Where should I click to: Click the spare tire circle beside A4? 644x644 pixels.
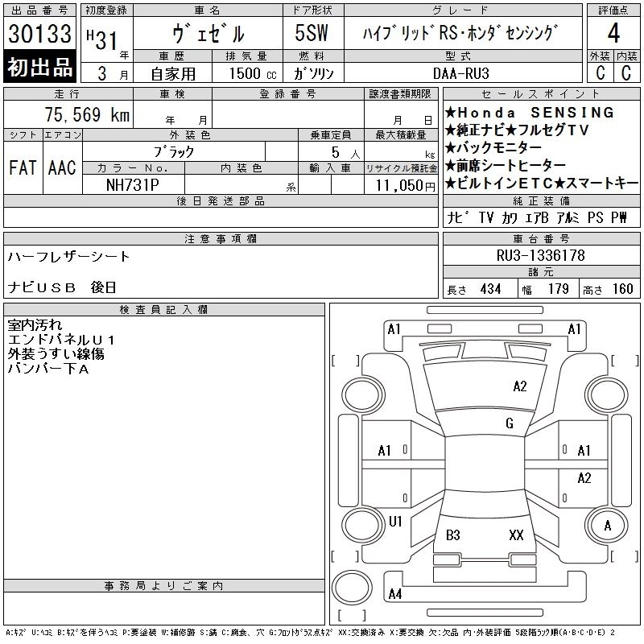tap(351, 587)
